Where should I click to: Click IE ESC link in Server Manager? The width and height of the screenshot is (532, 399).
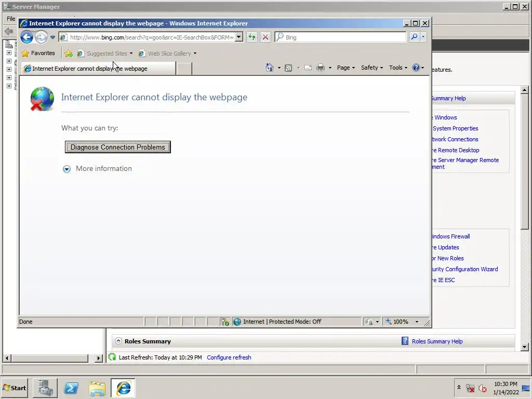click(x=444, y=280)
